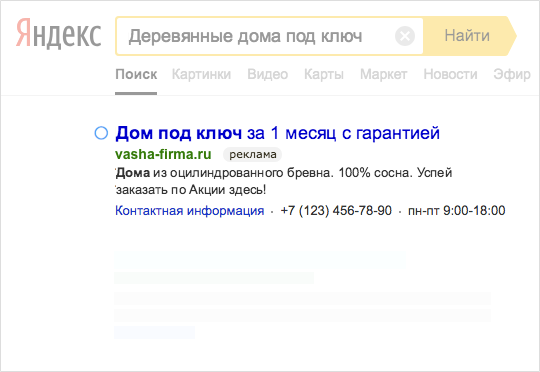Clear the search query with the X icon

405,36
